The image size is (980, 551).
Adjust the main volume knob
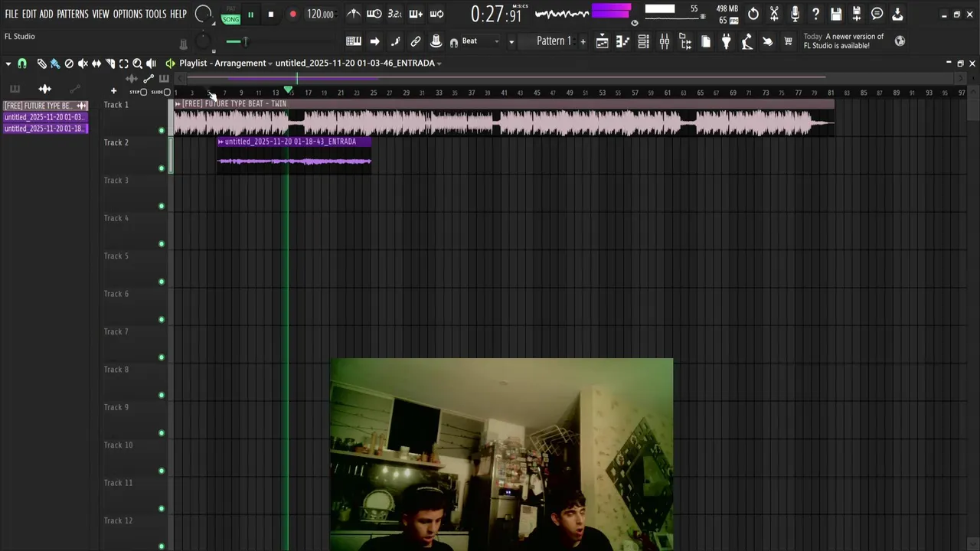point(203,14)
